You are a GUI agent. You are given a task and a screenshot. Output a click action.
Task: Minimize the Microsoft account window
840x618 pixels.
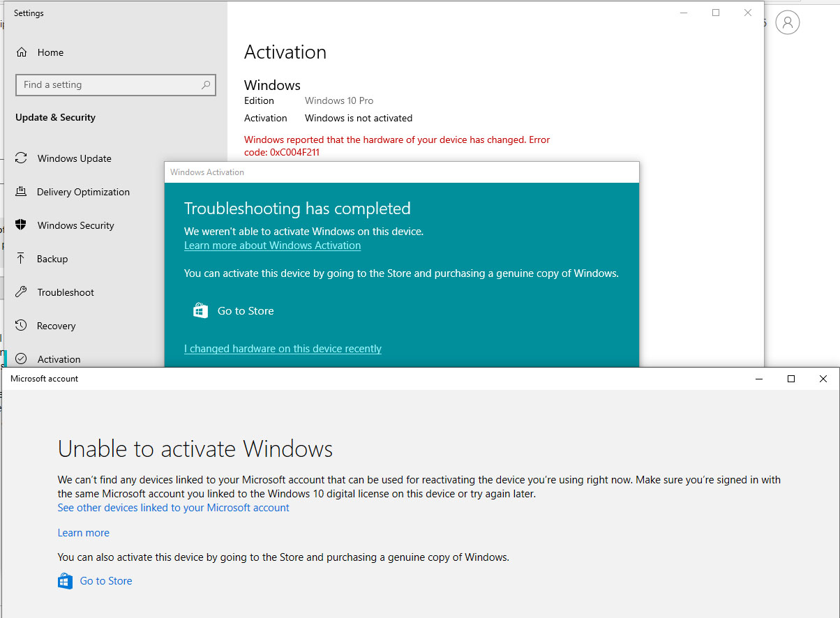coord(759,379)
